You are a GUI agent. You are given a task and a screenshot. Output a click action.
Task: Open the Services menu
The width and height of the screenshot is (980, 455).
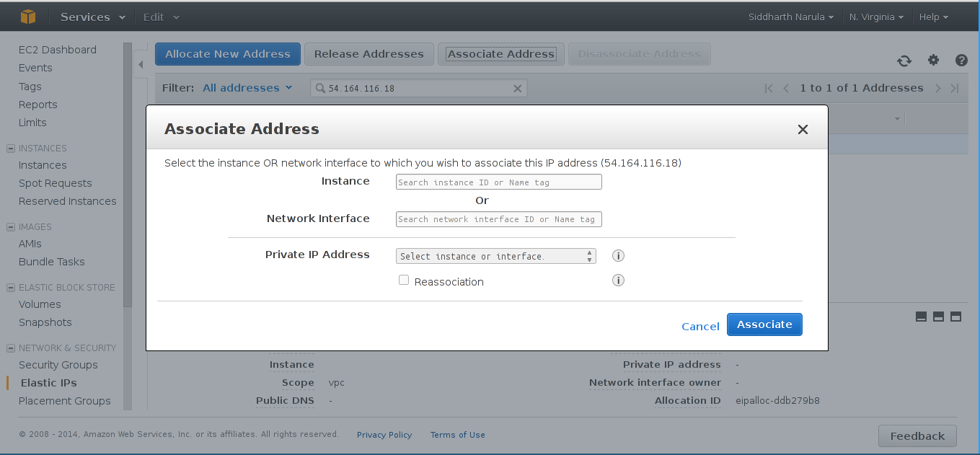click(92, 17)
